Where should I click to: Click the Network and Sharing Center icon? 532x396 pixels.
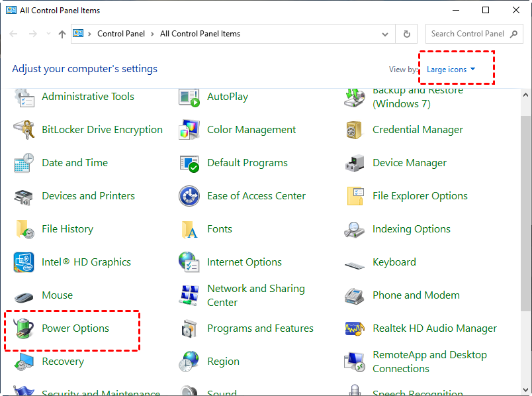(x=189, y=295)
